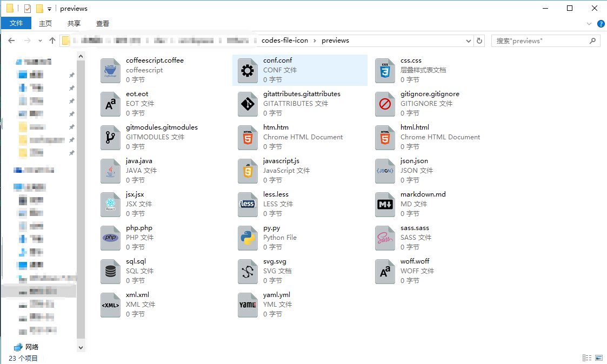Select the gitmodules.gitmodules branch icon

110,137
